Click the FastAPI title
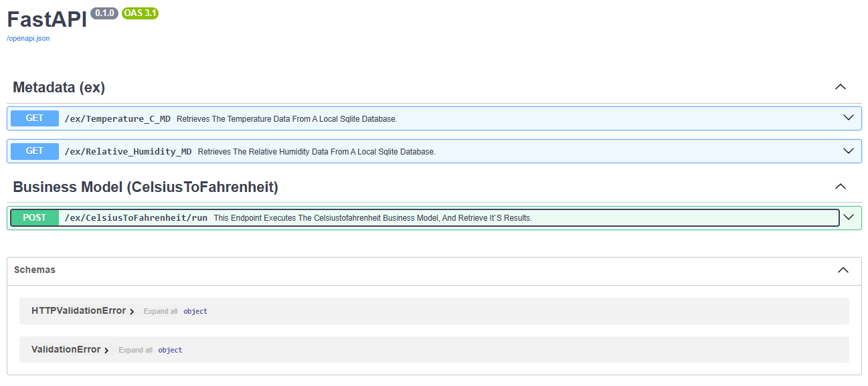Image resolution: width=868 pixels, height=386 pixels. tap(47, 19)
